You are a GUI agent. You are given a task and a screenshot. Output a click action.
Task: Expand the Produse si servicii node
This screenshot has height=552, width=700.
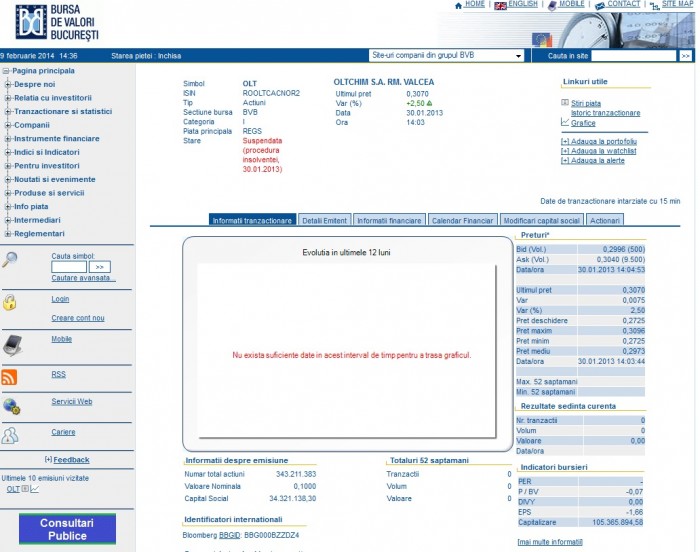click(x=8, y=193)
